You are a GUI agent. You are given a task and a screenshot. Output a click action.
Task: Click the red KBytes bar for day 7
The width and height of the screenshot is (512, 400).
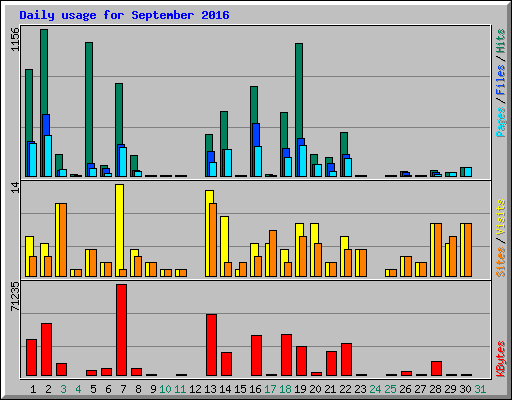[121, 330]
